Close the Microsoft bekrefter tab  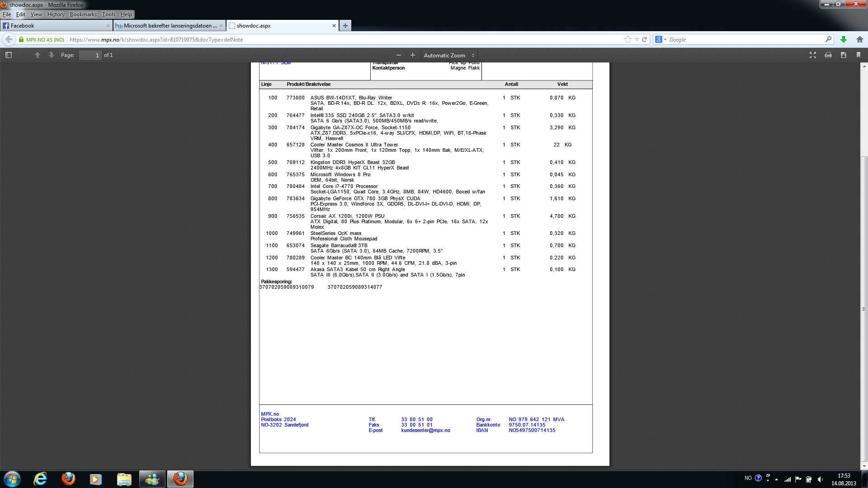tap(221, 26)
